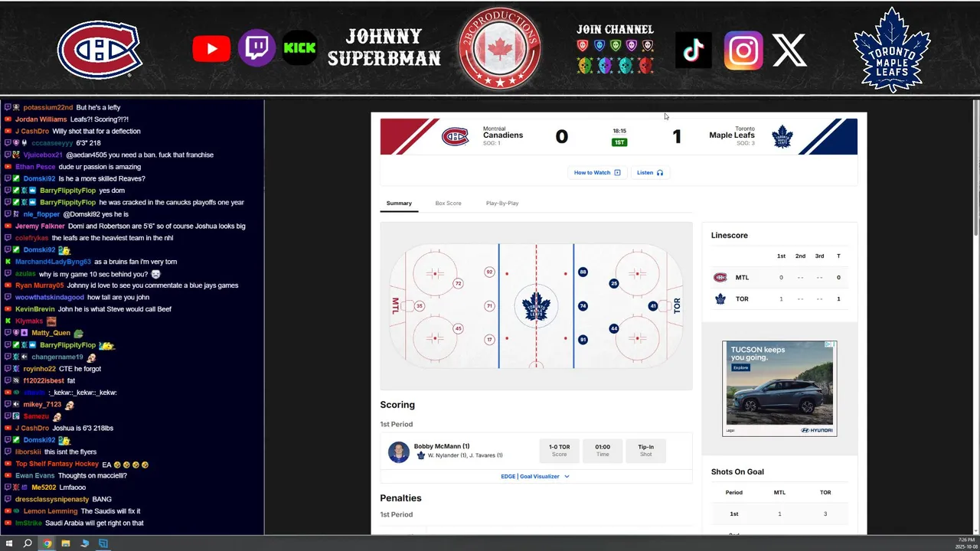Select player 92 marker on the rink
Image resolution: width=980 pixels, height=551 pixels.
point(490,272)
